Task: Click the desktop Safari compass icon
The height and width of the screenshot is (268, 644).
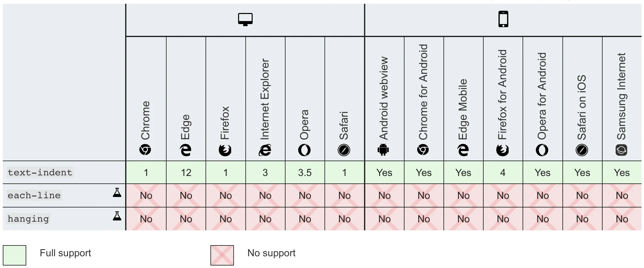Action: 344,150
